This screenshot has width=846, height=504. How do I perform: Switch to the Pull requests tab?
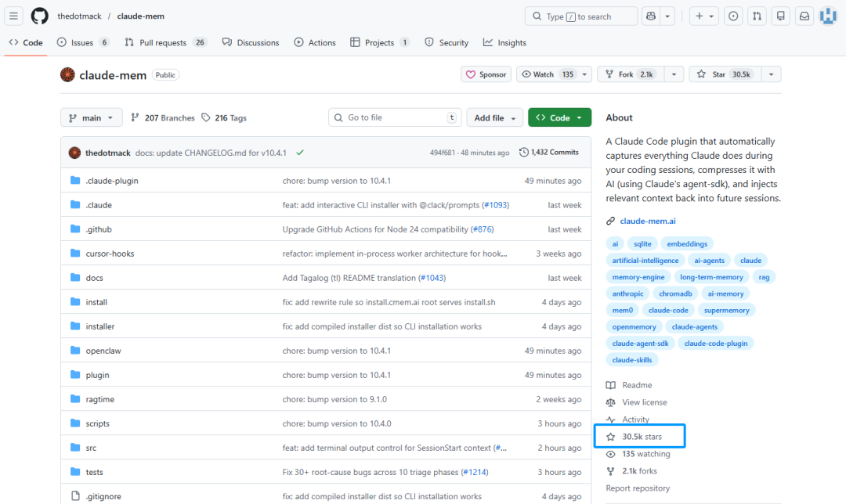point(165,42)
